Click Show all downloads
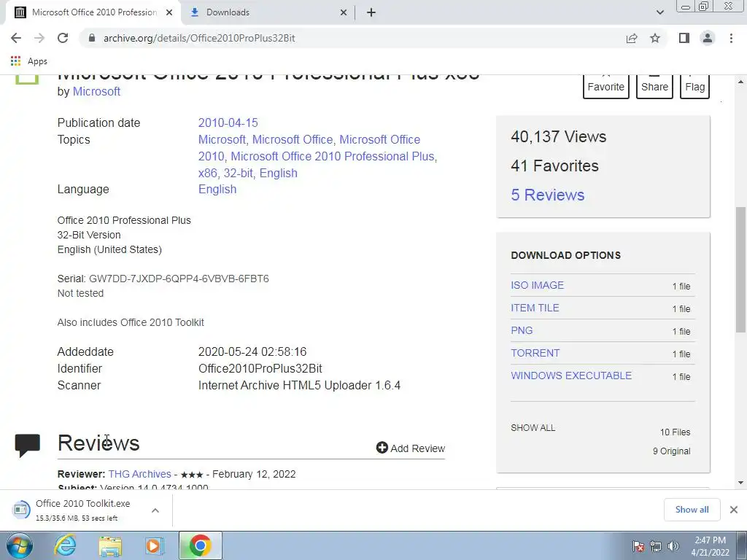Image resolution: width=747 pixels, height=560 pixels. (692, 510)
